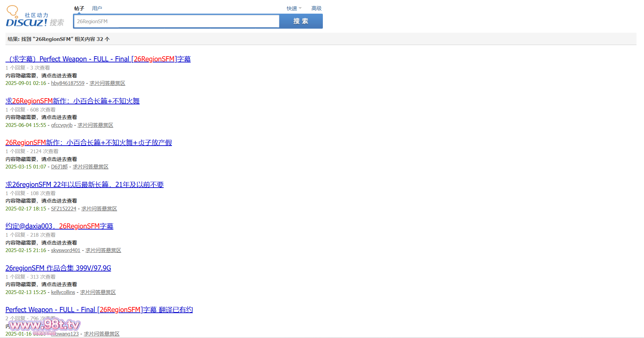644x338 pixels.
Task: Open author hby846187559's profile
Action: [68, 83]
